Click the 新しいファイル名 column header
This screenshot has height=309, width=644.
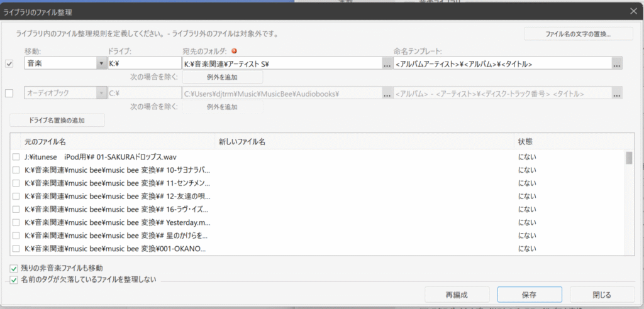(x=241, y=142)
